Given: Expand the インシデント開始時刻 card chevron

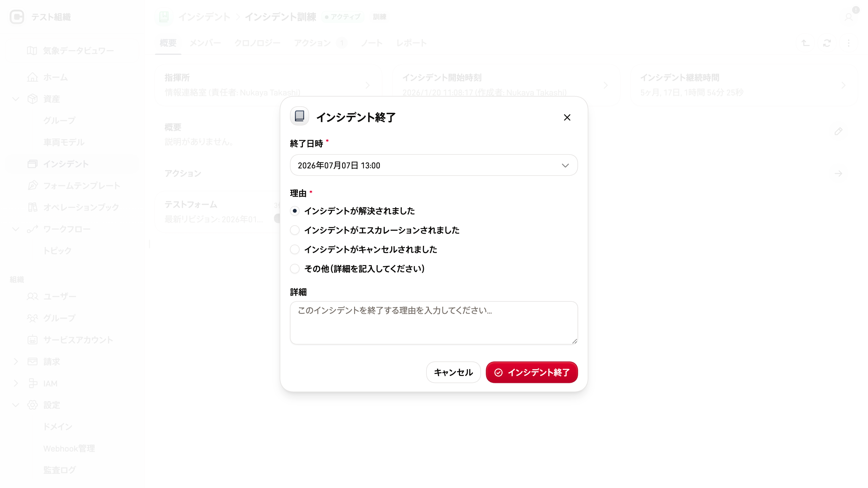Looking at the screenshot, I should click(x=605, y=85).
